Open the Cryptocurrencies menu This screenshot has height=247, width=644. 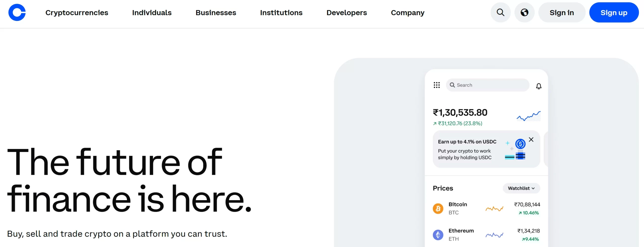pos(77,13)
